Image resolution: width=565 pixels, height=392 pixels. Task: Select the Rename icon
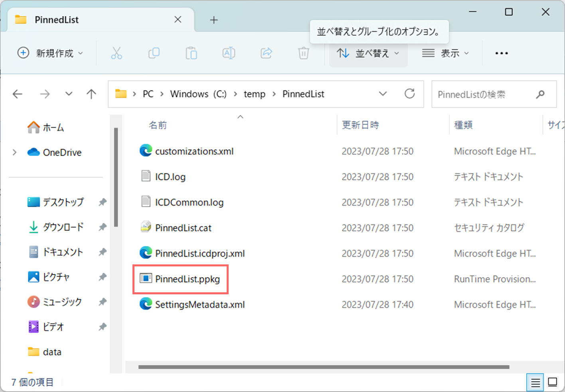pos(229,53)
